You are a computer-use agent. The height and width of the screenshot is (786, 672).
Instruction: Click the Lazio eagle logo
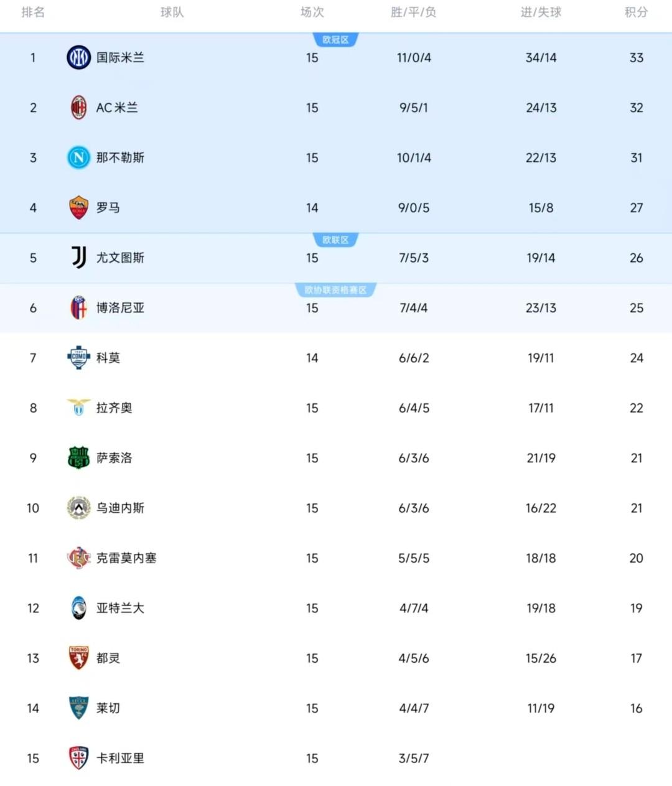(78, 408)
